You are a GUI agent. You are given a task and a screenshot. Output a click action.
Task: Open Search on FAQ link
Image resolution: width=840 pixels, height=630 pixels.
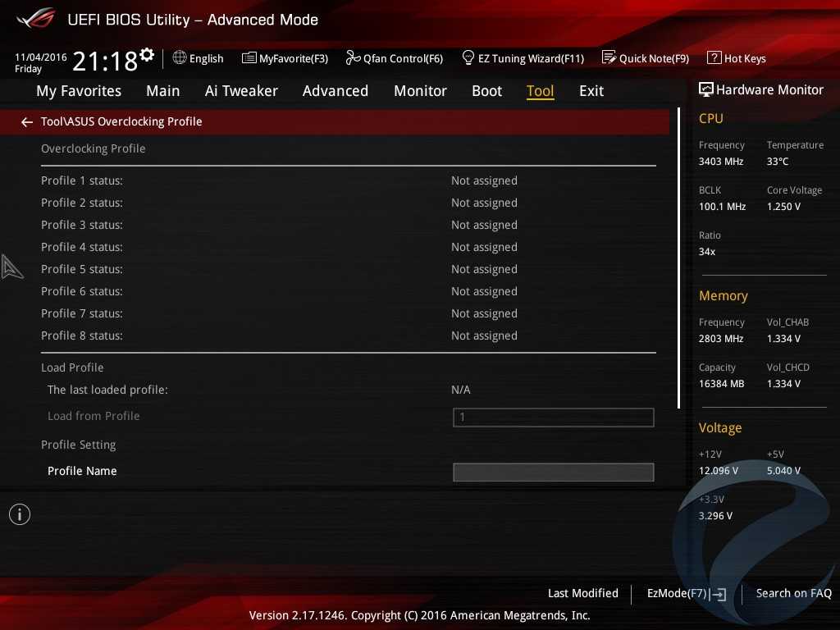(793, 593)
